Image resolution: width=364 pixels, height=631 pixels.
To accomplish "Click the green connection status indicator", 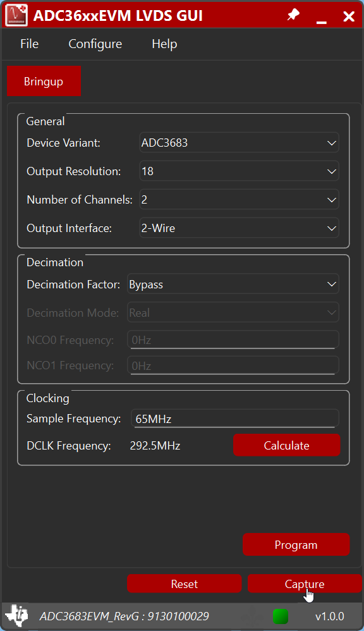I will (280, 616).
